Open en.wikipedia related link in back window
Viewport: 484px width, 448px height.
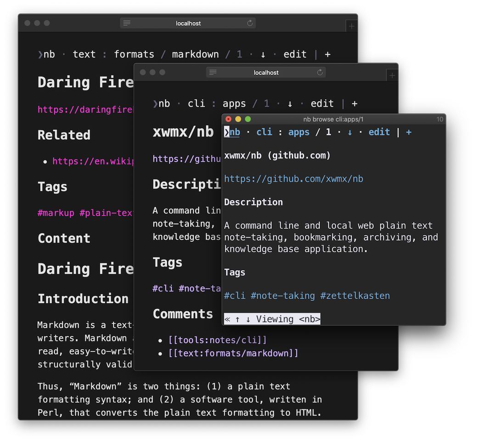point(93,161)
